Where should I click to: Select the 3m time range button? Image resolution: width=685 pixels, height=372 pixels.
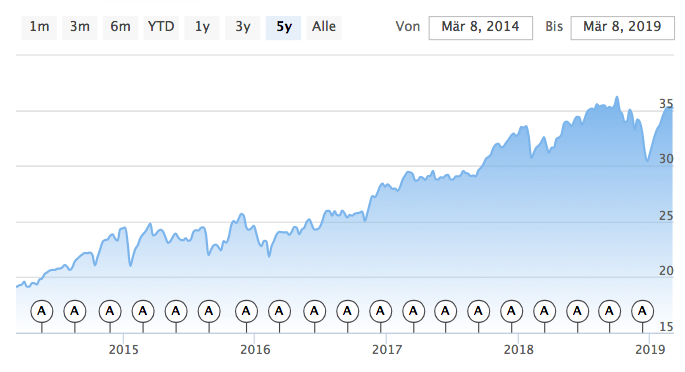click(80, 28)
